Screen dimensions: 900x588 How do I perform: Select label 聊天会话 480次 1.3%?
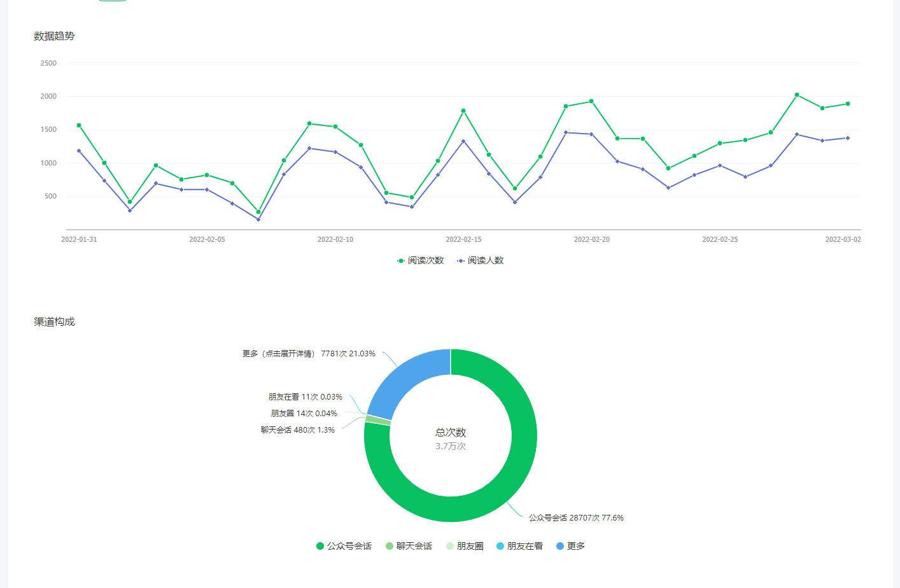(x=298, y=430)
